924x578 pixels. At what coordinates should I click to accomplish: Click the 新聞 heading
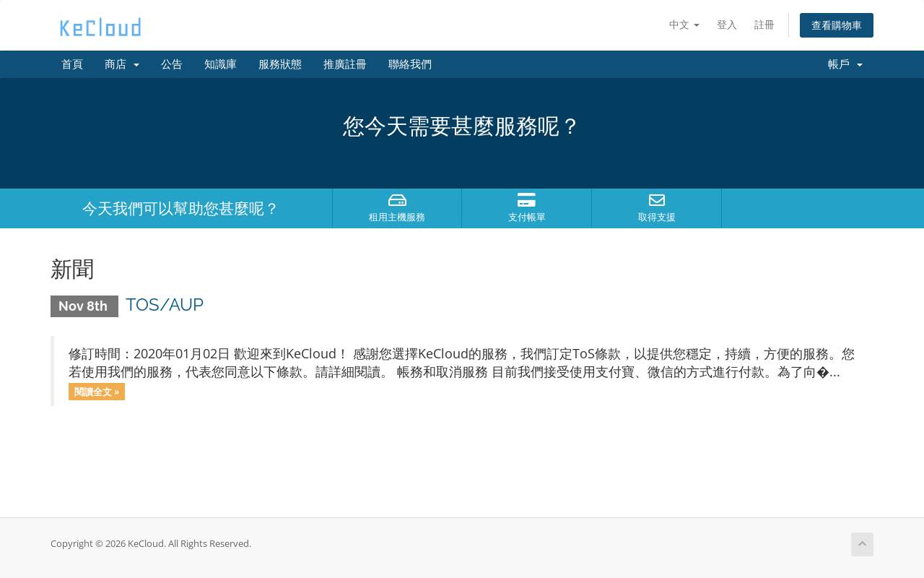click(x=72, y=269)
